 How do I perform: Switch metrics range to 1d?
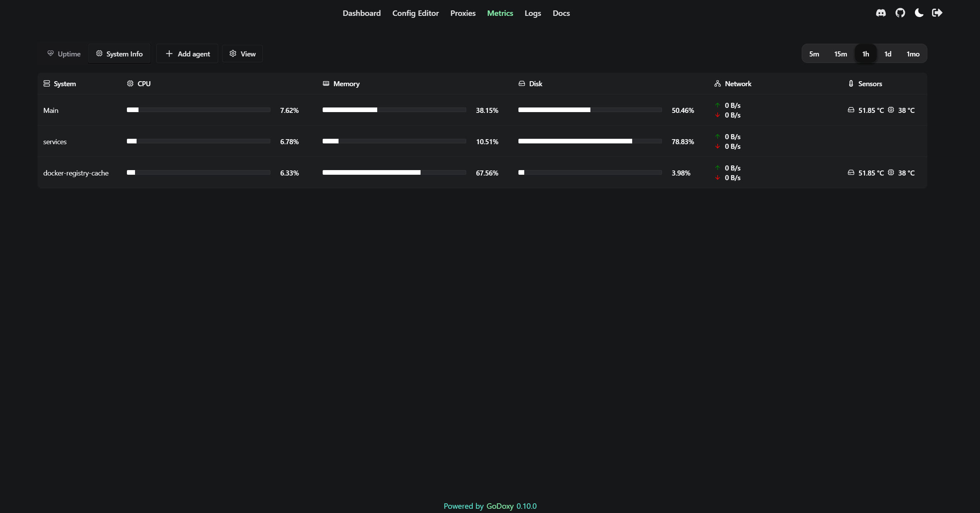pos(888,54)
